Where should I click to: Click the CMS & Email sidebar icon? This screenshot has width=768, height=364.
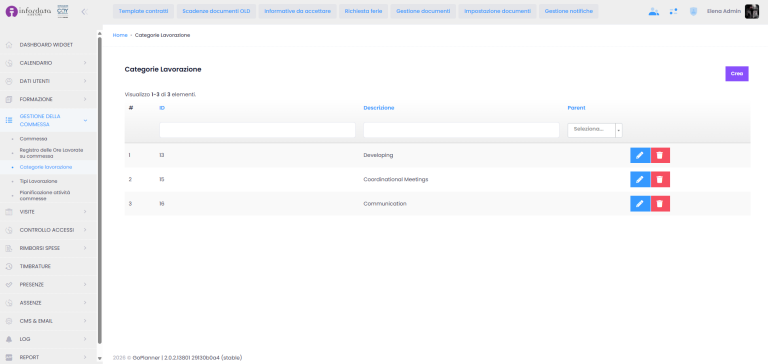(9, 321)
